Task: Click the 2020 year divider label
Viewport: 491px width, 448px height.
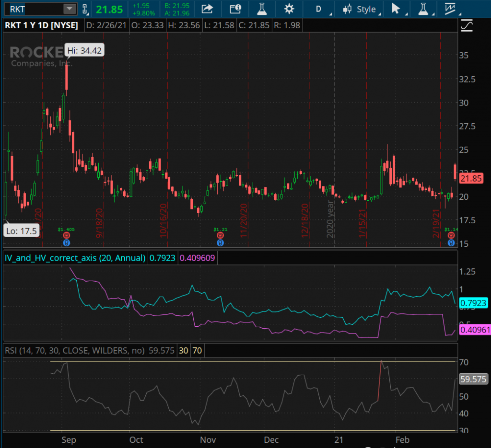Action: (x=330, y=219)
